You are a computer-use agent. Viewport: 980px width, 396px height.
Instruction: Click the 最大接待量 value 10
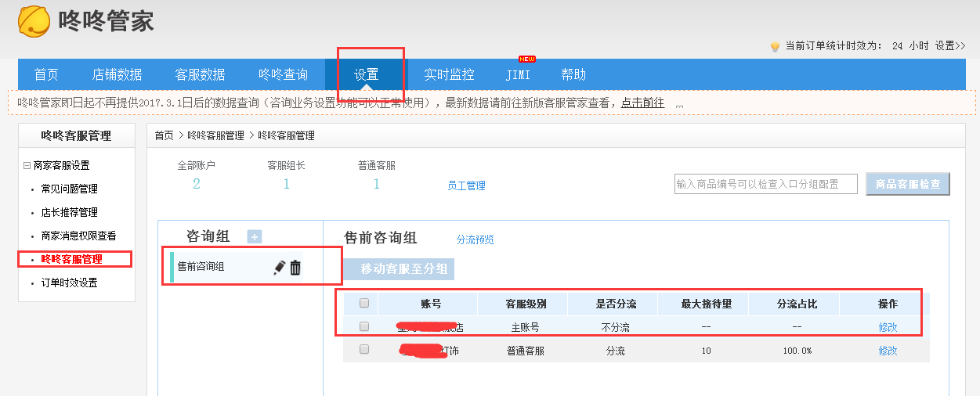(x=707, y=351)
